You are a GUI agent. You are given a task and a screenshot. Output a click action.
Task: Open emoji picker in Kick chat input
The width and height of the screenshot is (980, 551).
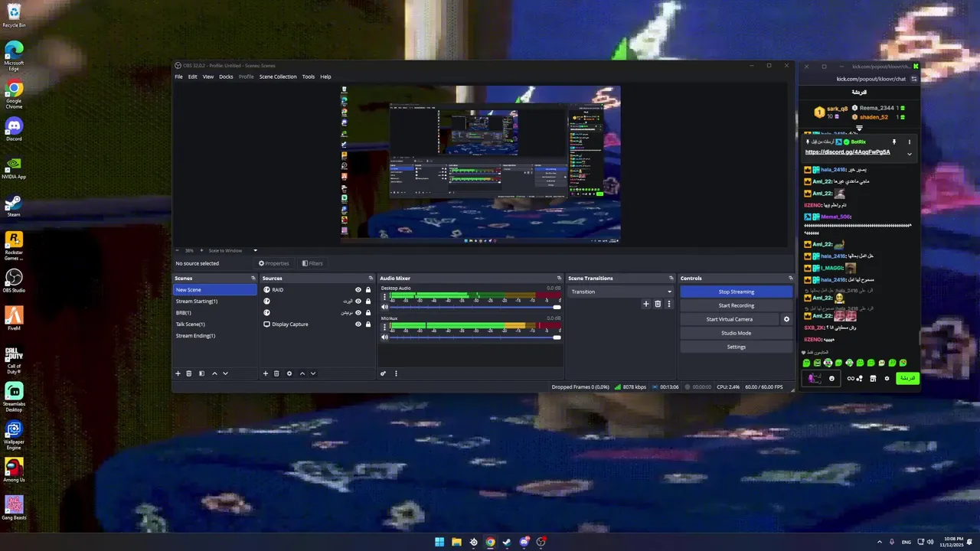831,379
